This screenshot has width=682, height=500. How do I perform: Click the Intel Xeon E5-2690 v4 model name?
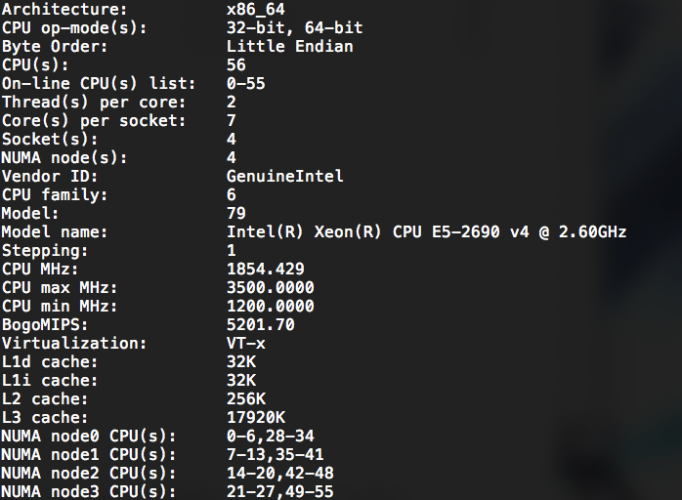pyautogui.click(x=427, y=232)
